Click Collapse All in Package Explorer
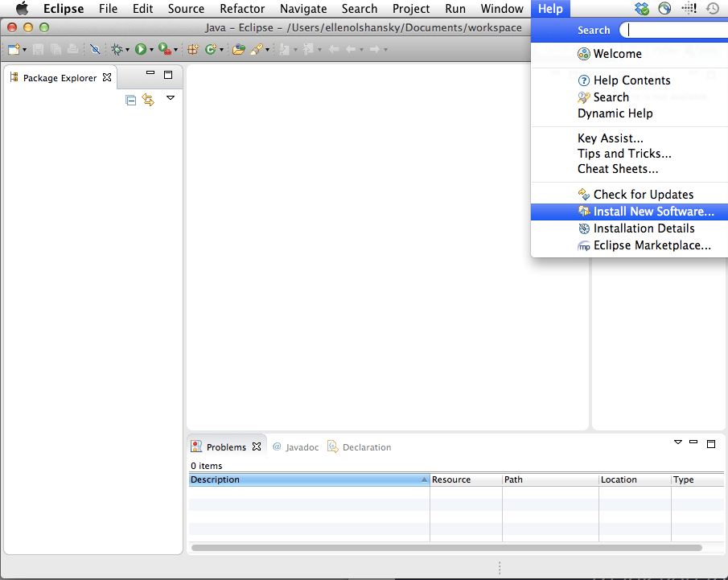Image resolution: width=728 pixels, height=580 pixels. pyautogui.click(x=130, y=100)
